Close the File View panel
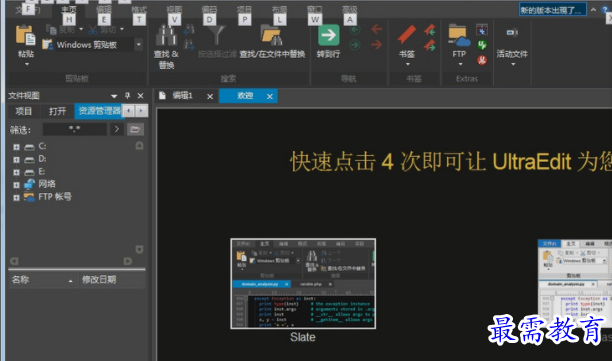Image resolution: width=612 pixels, height=361 pixels. [x=141, y=96]
